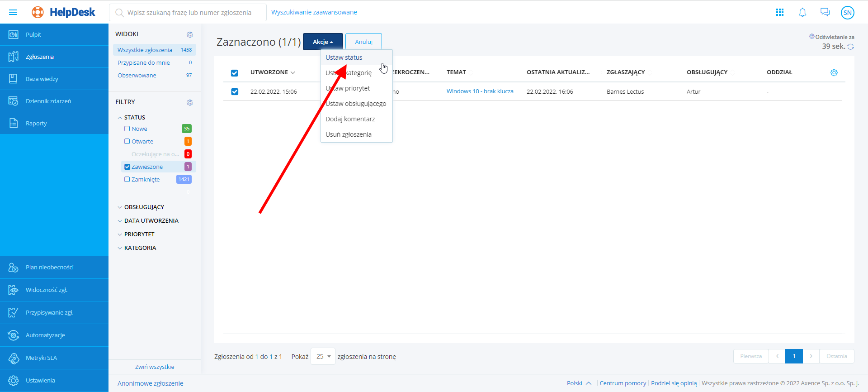Open table column settings gear

tap(834, 72)
